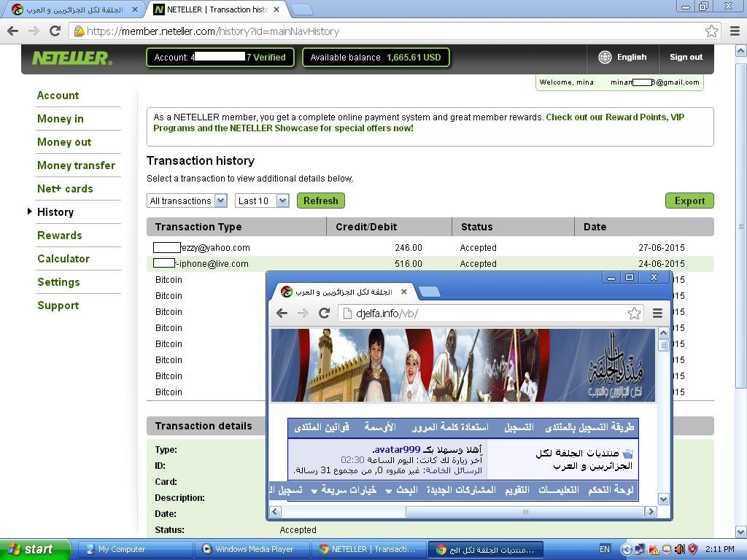
Task: Click Available balance 1,665.61 USD box
Action: click(376, 58)
